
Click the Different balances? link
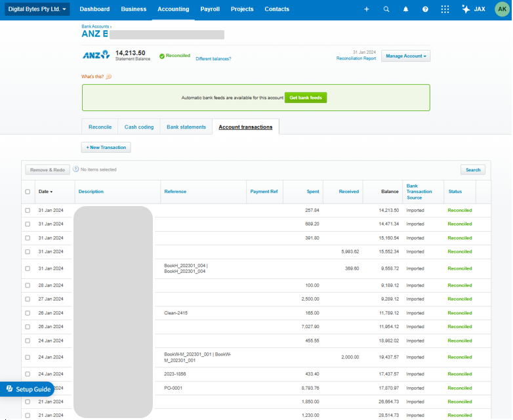[213, 59]
